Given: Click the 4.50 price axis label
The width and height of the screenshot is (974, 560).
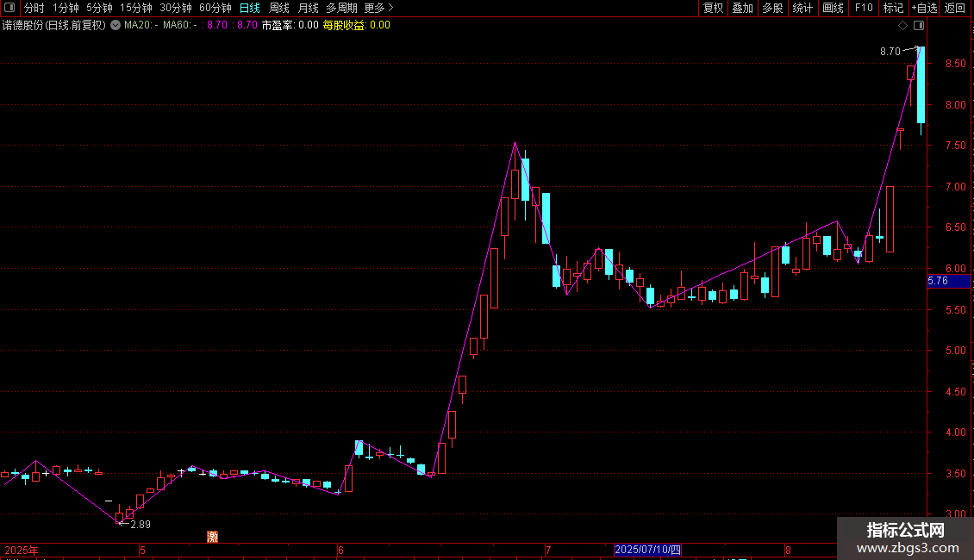Looking at the screenshot, I should click(955, 392).
